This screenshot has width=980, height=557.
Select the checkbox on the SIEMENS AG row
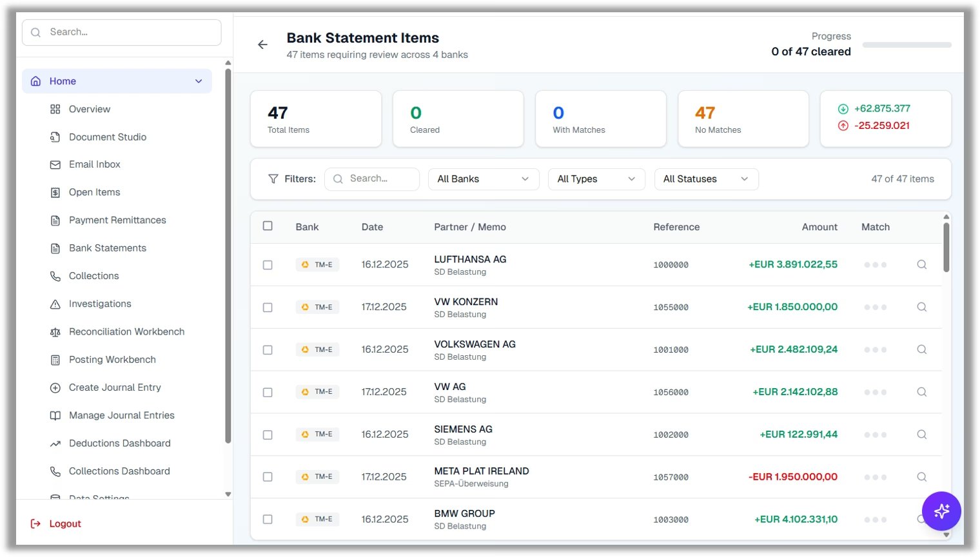[x=268, y=435]
